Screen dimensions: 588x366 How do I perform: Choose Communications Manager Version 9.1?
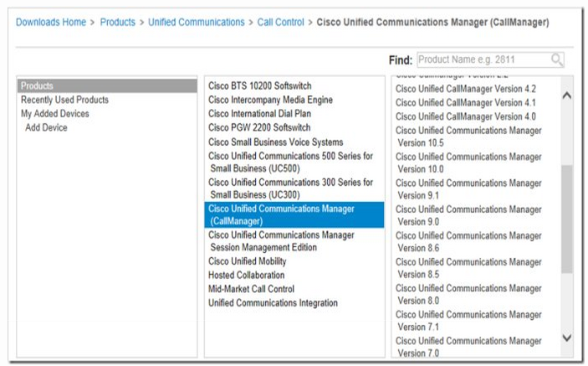[x=468, y=189]
